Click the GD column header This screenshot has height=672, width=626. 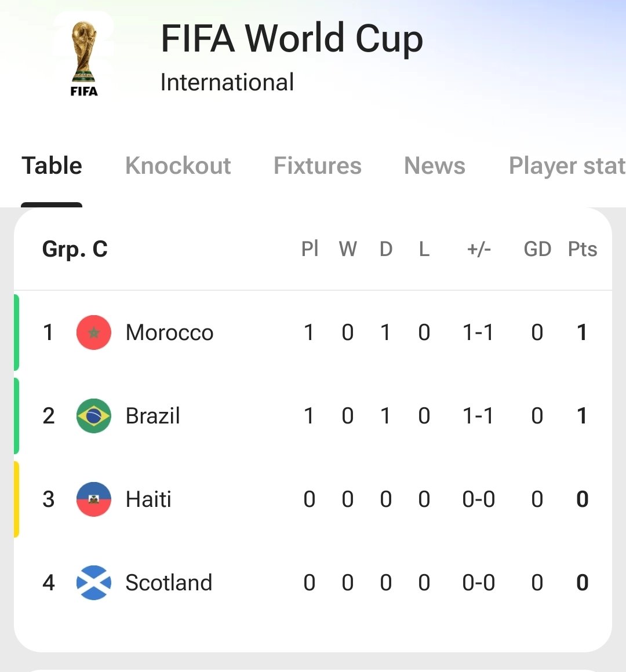pyautogui.click(x=537, y=249)
